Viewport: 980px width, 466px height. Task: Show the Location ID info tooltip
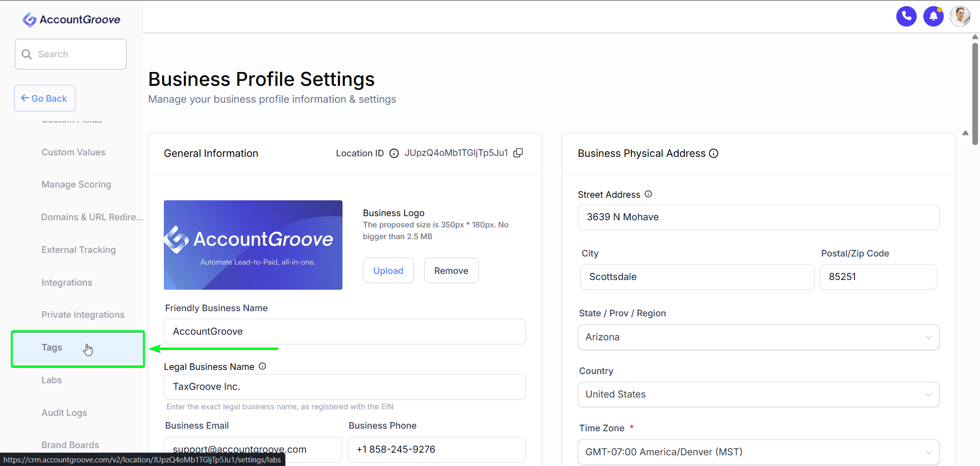tap(394, 153)
